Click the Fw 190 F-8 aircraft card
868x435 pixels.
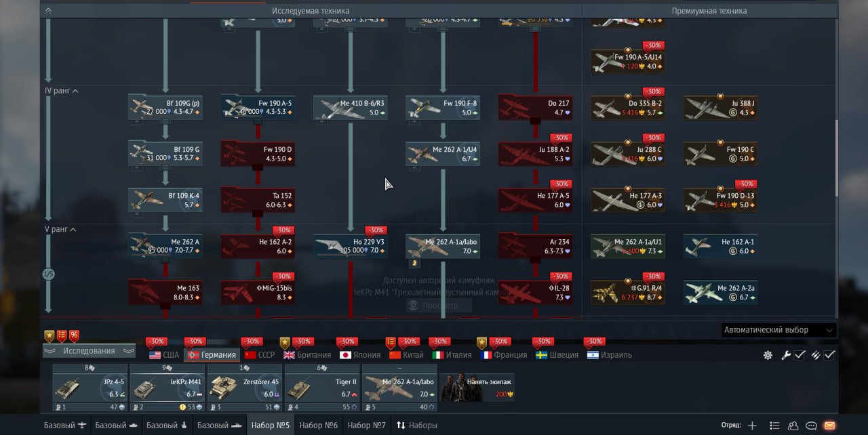pyautogui.click(x=443, y=107)
